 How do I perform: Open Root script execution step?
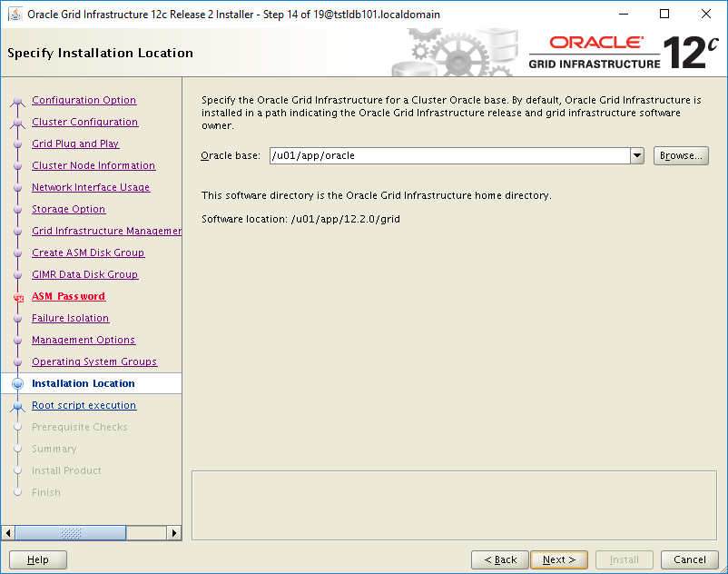coord(84,405)
